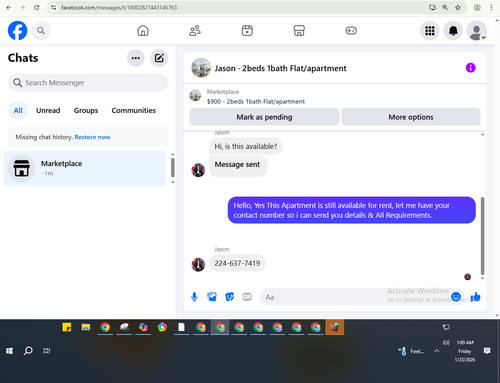Open the taskbar clock showing 1:09 AM
500x383 pixels.
pos(465,351)
